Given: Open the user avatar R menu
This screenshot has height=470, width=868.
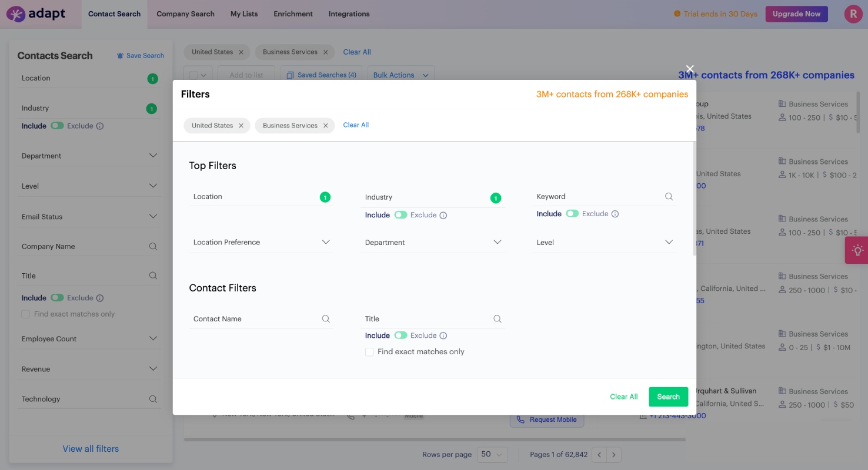Looking at the screenshot, I should [853, 14].
